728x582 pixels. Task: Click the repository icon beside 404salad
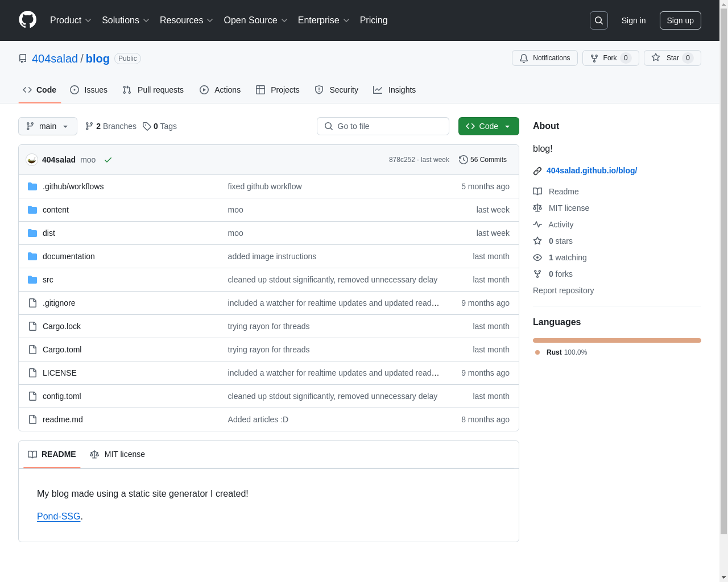(x=23, y=59)
